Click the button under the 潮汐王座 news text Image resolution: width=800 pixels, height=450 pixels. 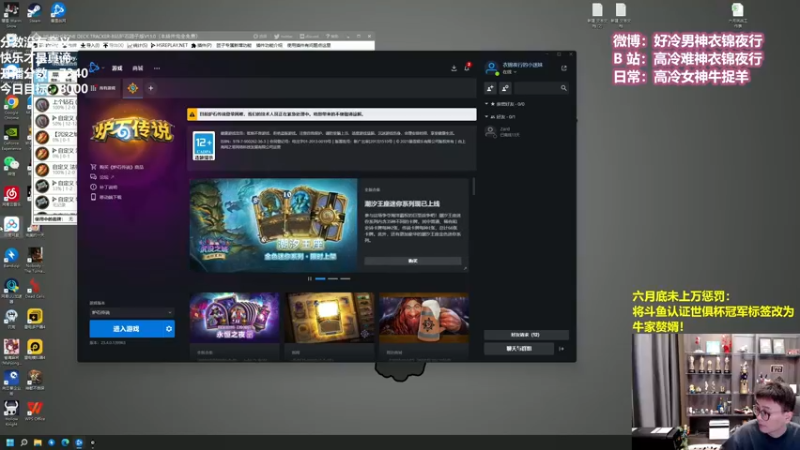[x=413, y=261]
